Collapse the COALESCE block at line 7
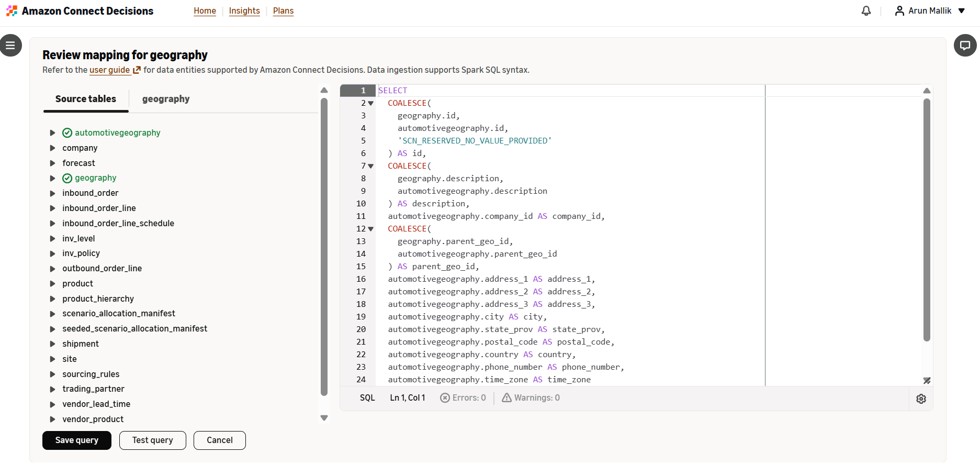This screenshot has width=980, height=464. coord(371,166)
